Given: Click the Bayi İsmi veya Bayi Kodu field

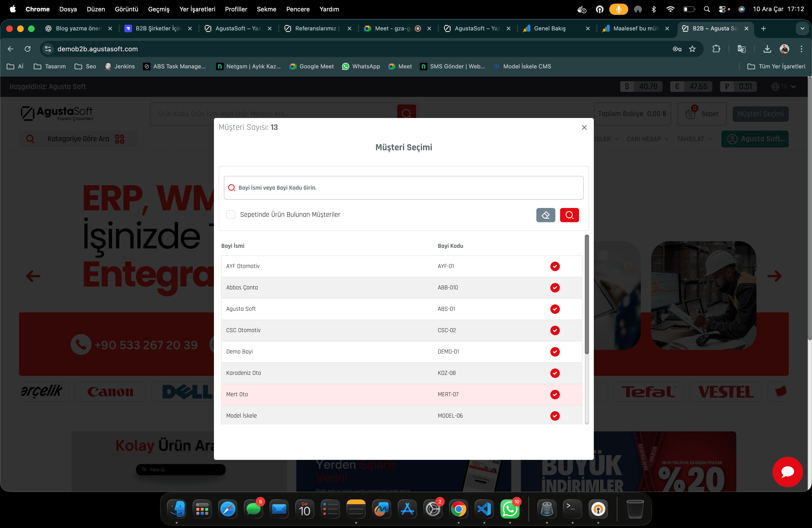Looking at the screenshot, I should click(404, 188).
